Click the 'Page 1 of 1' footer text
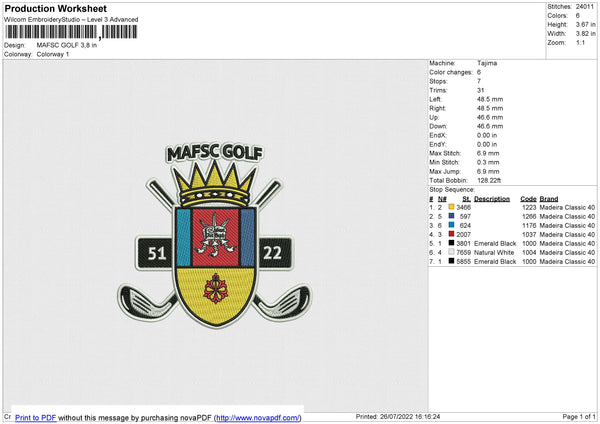The height and width of the screenshot is (424, 600). coord(579,416)
